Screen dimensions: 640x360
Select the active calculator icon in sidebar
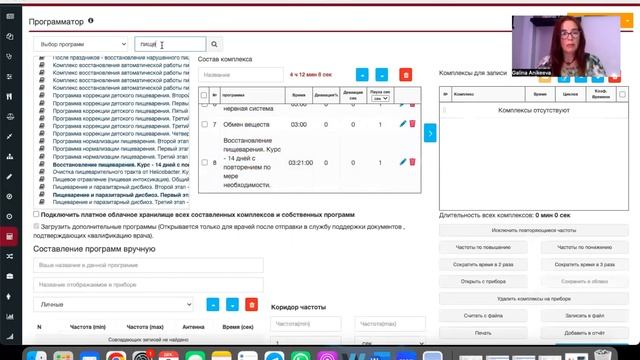[9, 237]
